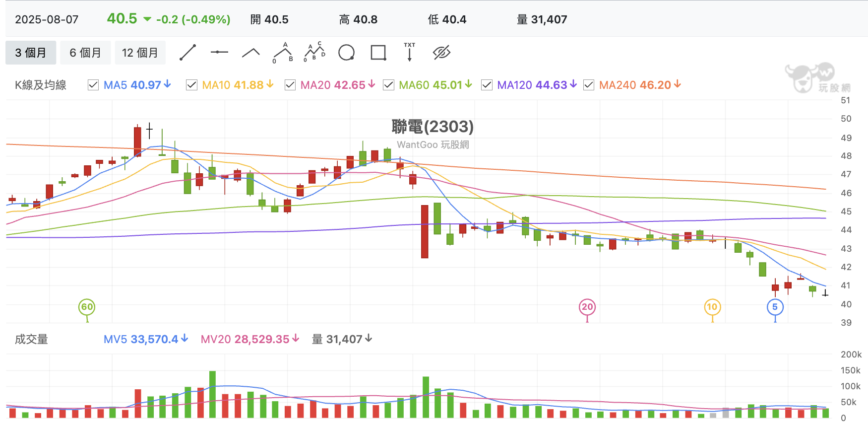Toggle hide drawings eye icon
Screen dimensions: 868x426
click(x=441, y=52)
